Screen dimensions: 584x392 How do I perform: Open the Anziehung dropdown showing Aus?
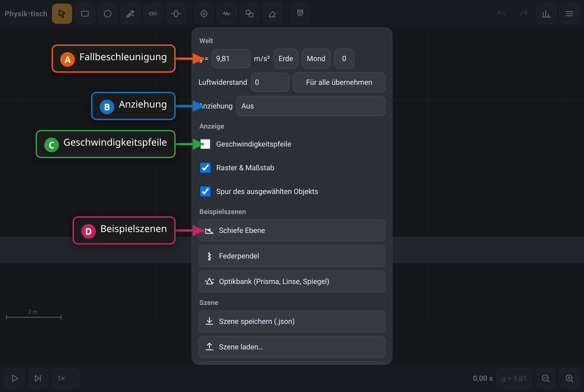311,106
